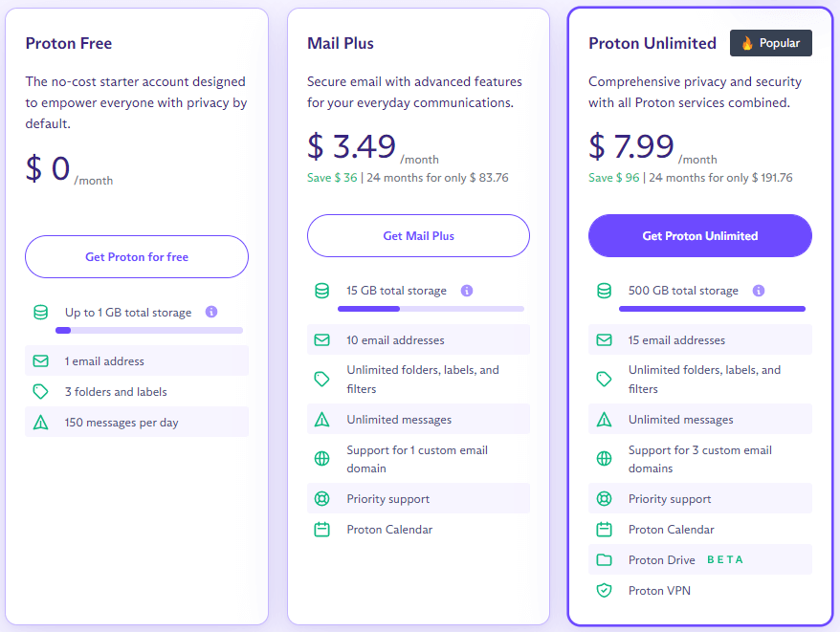The image size is (840, 632).
Task: Click the Mail Plus 15 GB storage bar
Action: [x=431, y=309]
